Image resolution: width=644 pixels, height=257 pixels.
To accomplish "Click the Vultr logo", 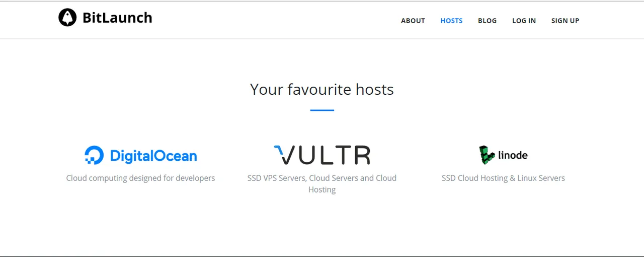I will pos(322,155).
